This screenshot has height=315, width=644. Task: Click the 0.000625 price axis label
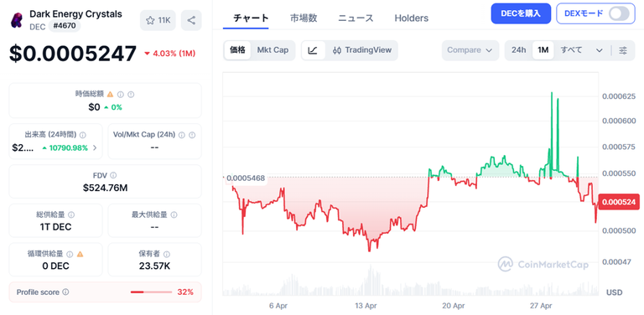(x=619, y=96)
